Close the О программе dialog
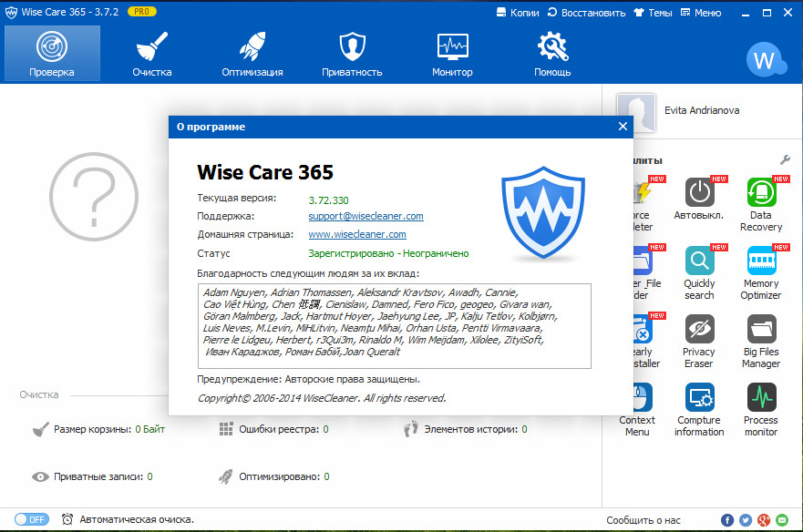This screenshot has height=532, width=803. point(623,126)
